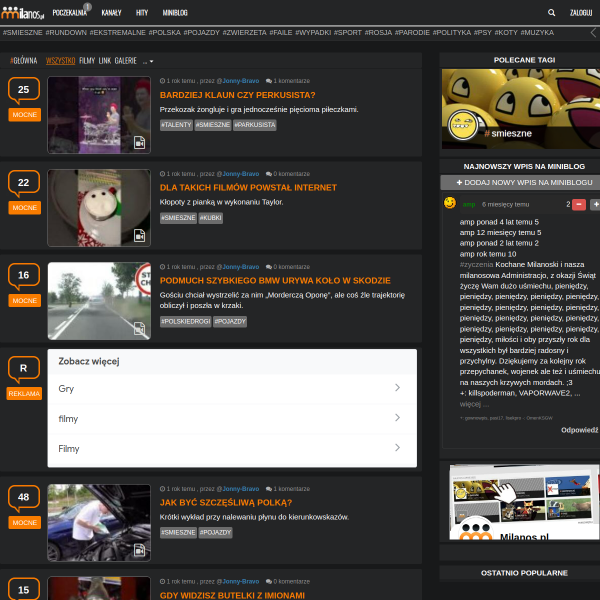Image resolution: width=600 pixels, height=600 pixels.
Task: Click comments icon on BMW post
Action: pos(269,267)
